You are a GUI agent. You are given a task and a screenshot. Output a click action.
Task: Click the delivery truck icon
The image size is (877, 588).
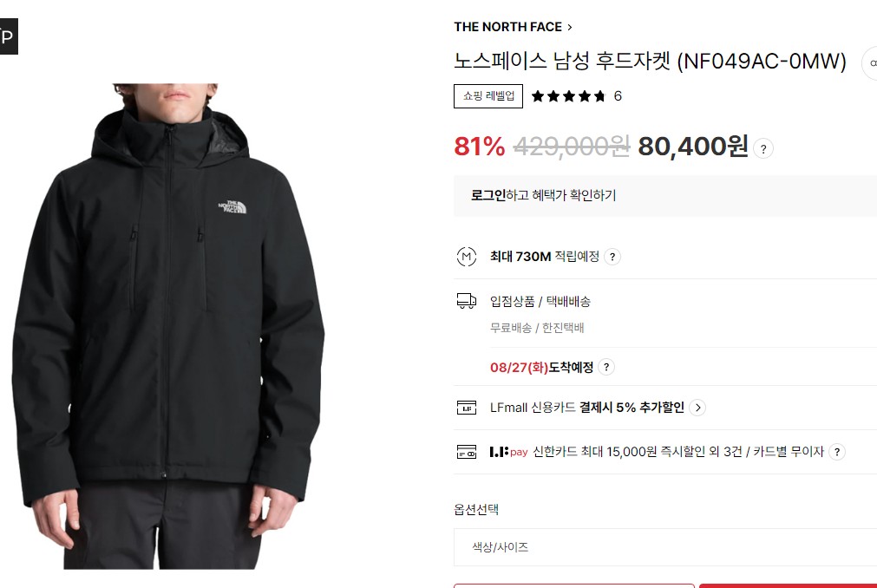[x=467, y=301]
